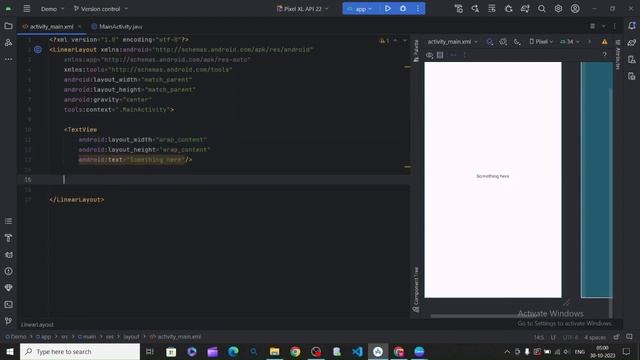Screen dimensions: 640x360
Task: Open the Demo project dropdown
Action: (x=52, y=9)
